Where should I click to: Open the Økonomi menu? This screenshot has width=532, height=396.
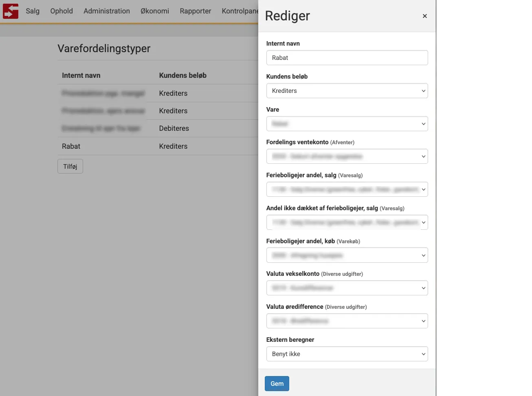pos(155,11)
